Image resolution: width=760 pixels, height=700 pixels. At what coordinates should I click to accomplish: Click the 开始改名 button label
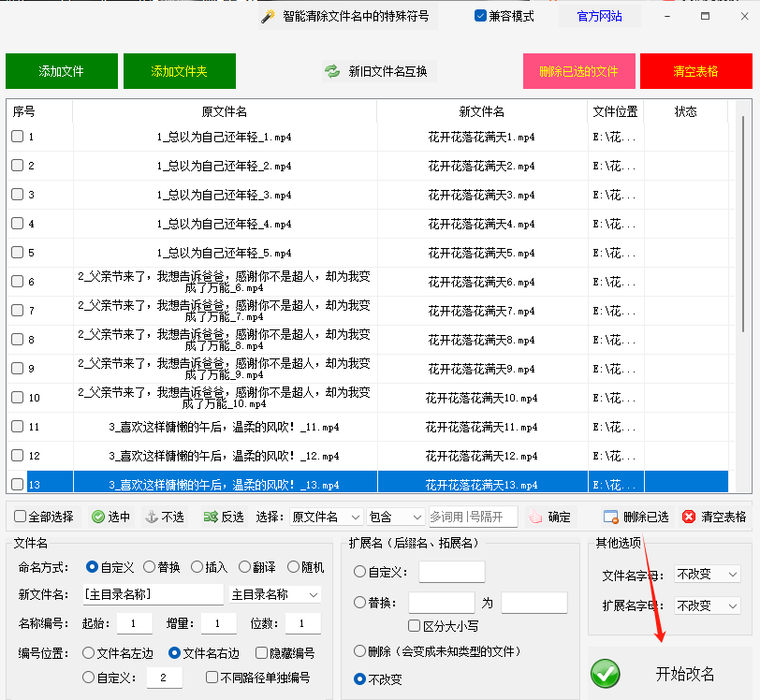(685, 674)
